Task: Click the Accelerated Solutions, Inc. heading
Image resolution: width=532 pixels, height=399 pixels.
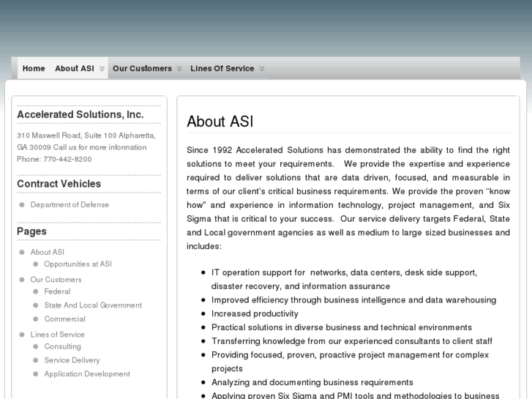Action: click(x=80, y=114)
